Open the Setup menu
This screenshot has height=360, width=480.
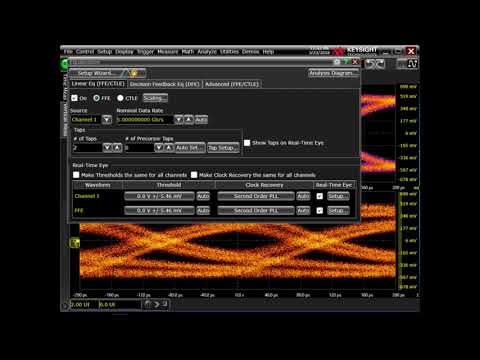tap(104, 52)
